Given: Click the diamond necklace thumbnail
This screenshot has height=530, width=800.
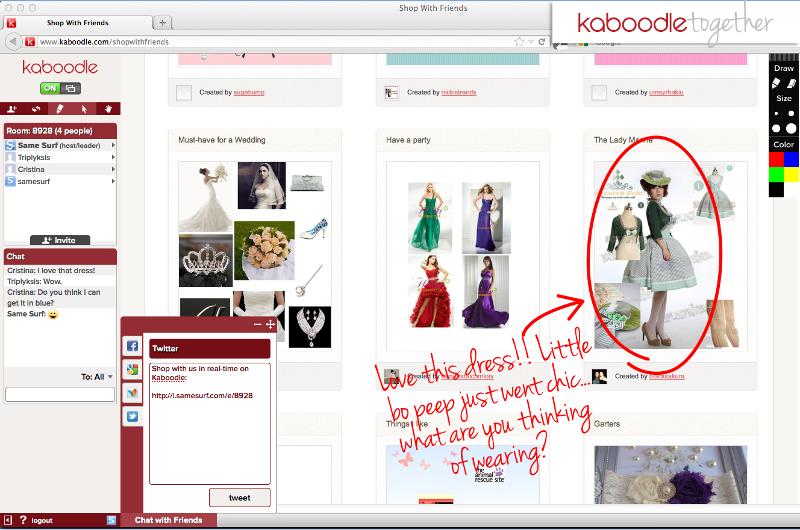Looking at the screenshot, I should click(310, 327).
